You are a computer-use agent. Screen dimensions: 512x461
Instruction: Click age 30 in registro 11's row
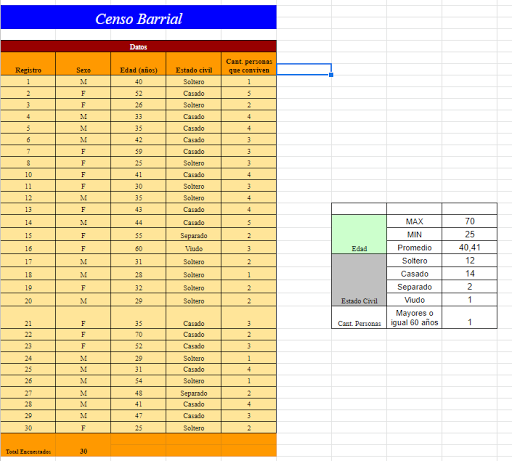[x=138, y=186]
